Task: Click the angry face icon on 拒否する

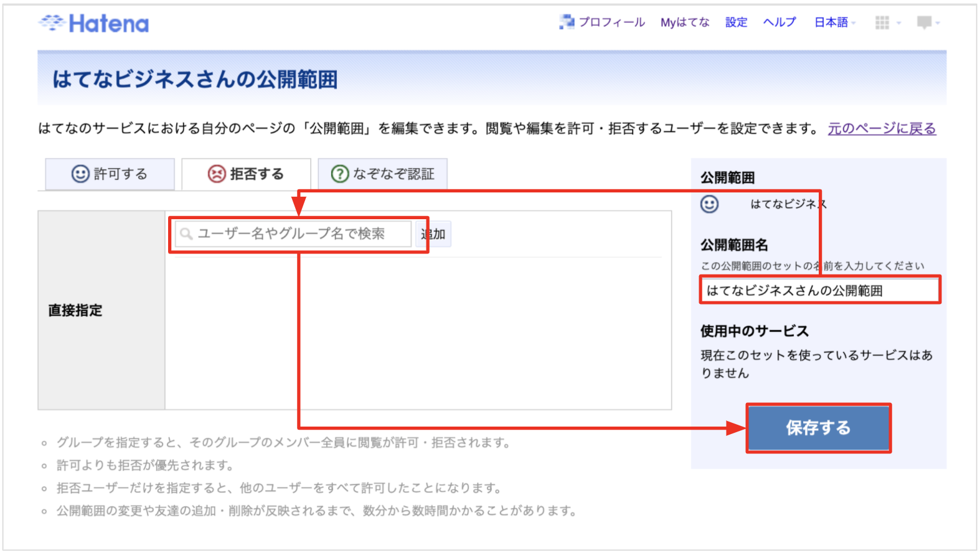Action: tap(216, 174)
